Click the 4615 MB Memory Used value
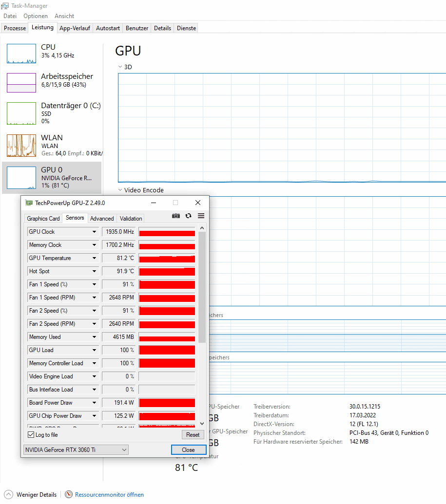This screenshot has width=446, height=504. tap(119, 337)
